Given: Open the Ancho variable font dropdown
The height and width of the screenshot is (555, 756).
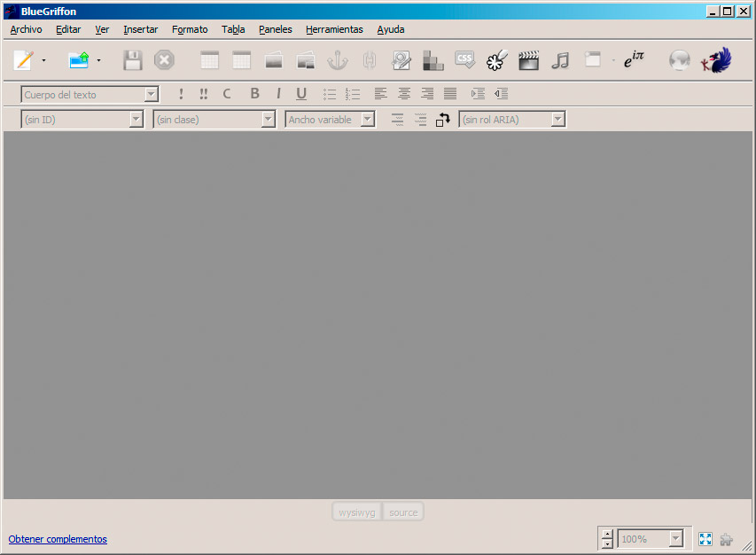Looking at the screenshot, I should (330, 120).
